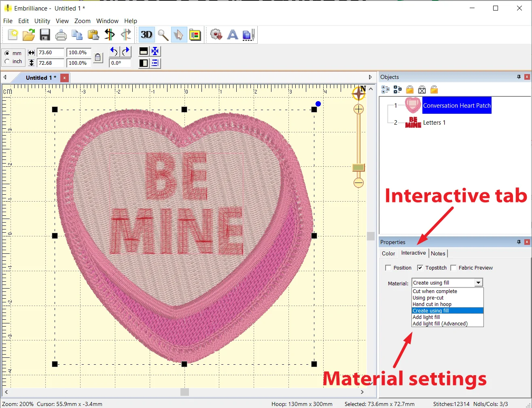Select 'Add light fill (Advanced)' option
Screen dimensions: 532x408
[x=440, y=324]
